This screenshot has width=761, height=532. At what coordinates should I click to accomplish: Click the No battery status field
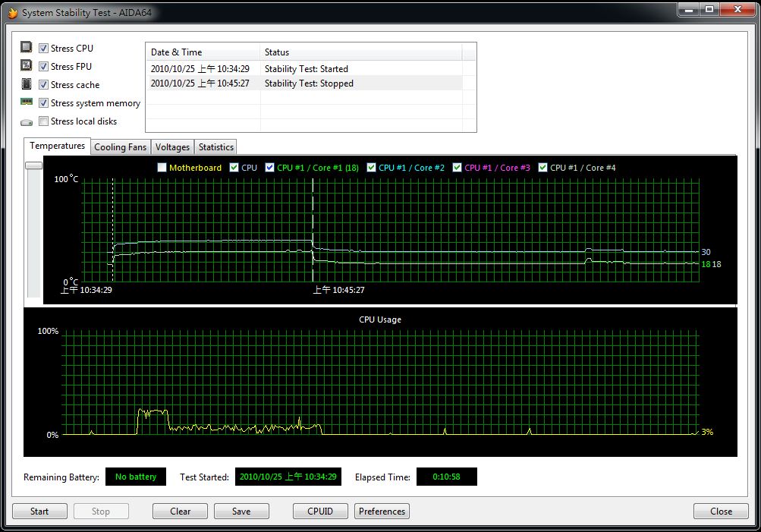click(x=136, y=477)
